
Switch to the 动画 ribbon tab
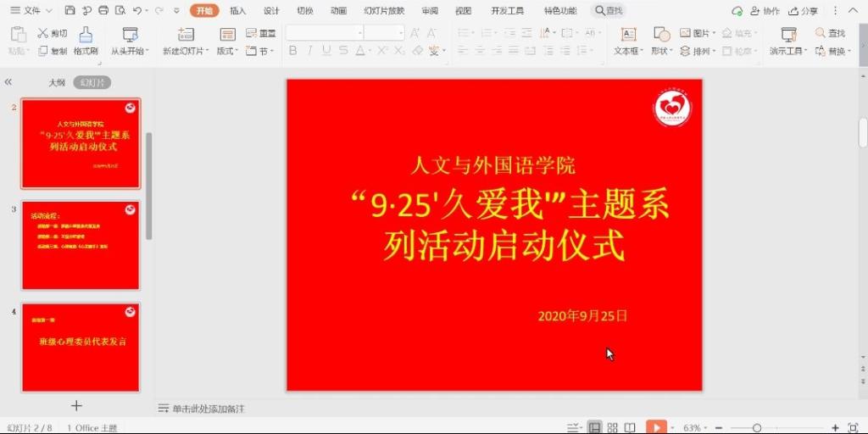click(338, 11)
